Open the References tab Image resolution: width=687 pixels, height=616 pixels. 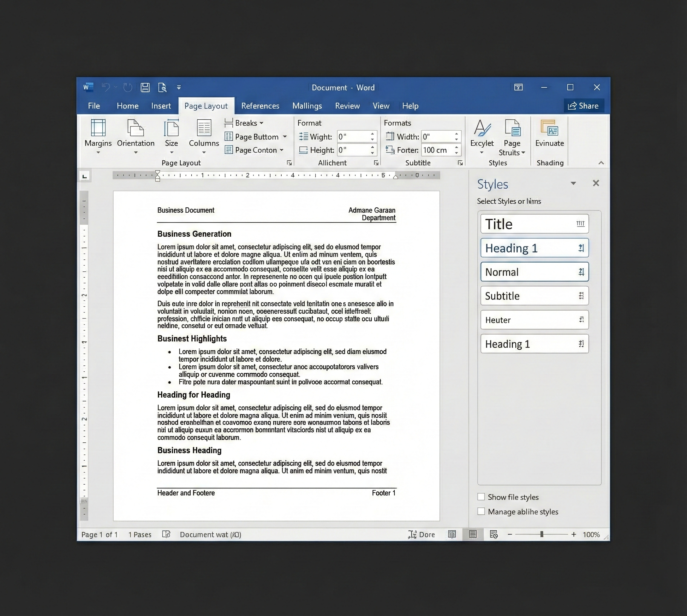click(260, 106)
